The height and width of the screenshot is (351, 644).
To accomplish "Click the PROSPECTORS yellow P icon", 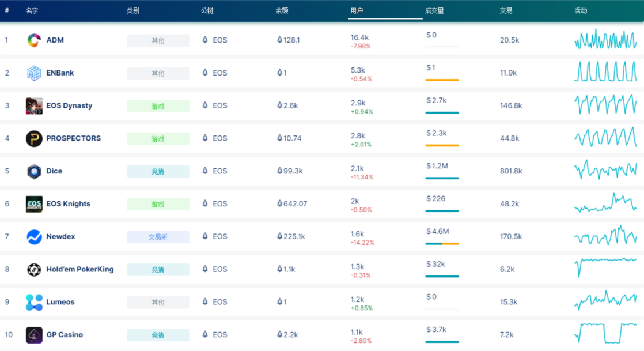I will (x=34, y=138).
